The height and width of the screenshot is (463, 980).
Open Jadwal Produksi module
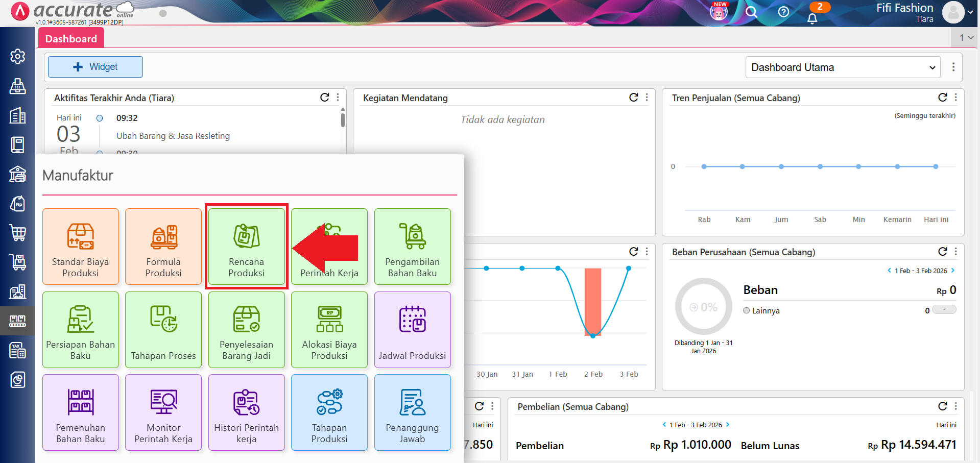click(x=412, y=330)
